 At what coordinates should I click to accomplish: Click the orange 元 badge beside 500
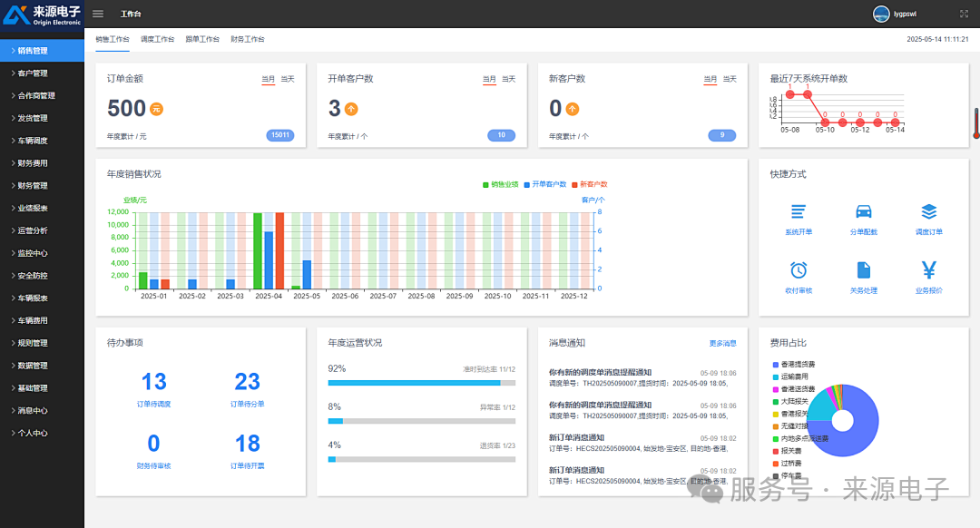point(156,109)
